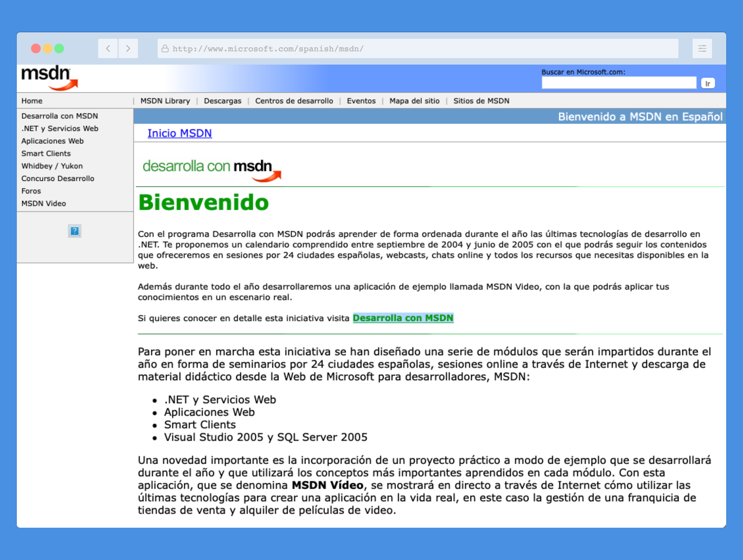Open Home in the navigation bar

coord(32,101)
